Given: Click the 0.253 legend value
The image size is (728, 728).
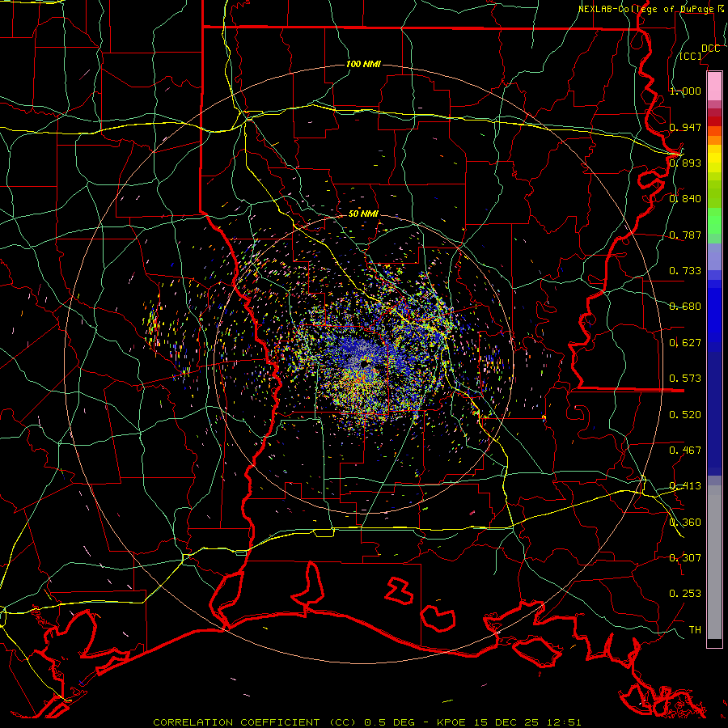Looking at the screenshot, I should point(685,594).
